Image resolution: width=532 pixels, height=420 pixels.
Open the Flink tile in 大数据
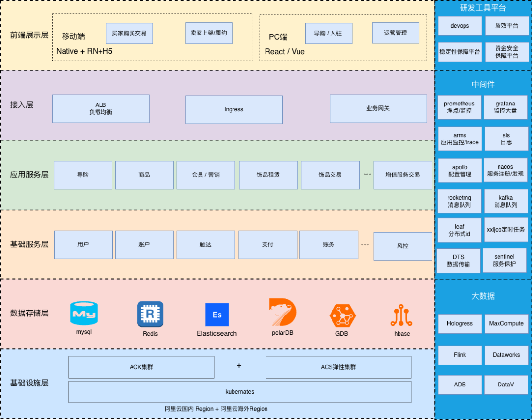click(x=459, y=355)
